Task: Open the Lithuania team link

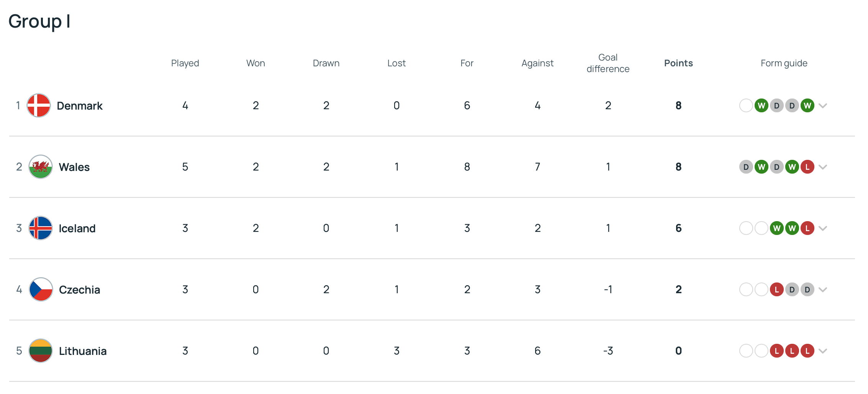Action: coord(83,351)
